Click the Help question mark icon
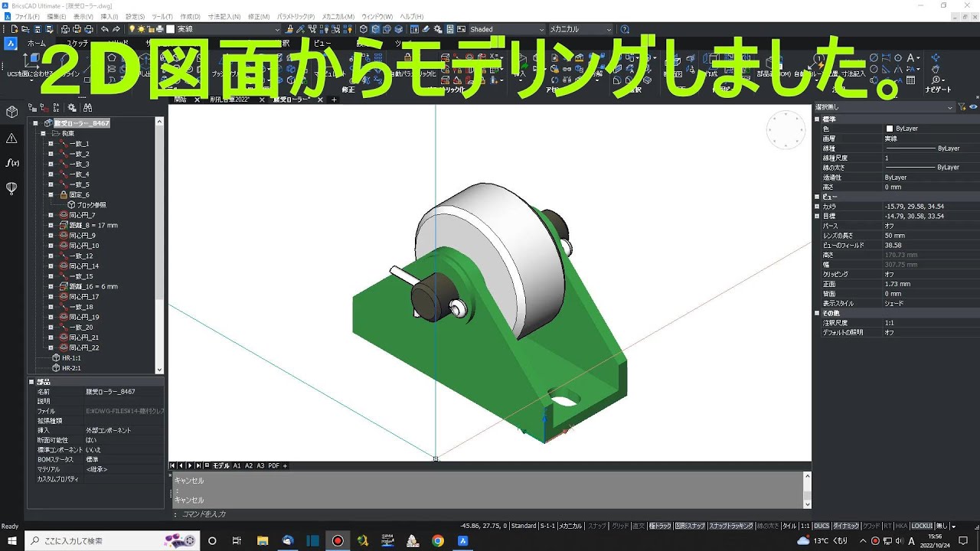The height and width of the screenshot is (551, 980). pyautogui.click(x=625, y=29)
